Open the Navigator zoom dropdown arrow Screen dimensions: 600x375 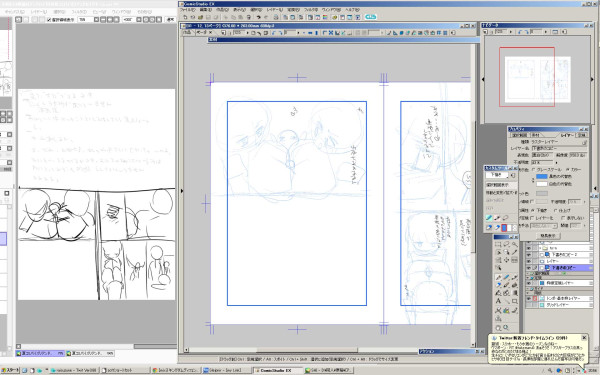point(511,32)
